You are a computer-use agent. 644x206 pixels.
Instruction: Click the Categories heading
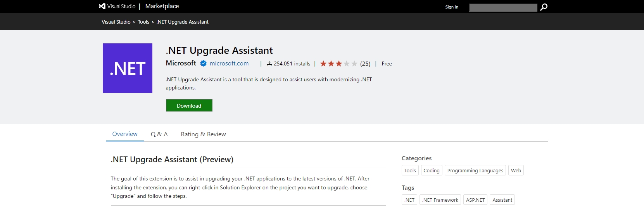click(416, 158)
